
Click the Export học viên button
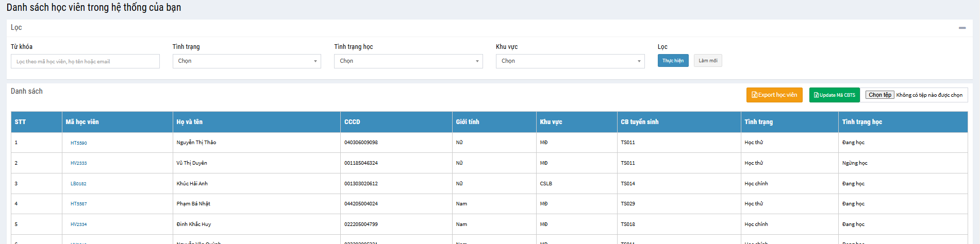click(x=774, y=95)
